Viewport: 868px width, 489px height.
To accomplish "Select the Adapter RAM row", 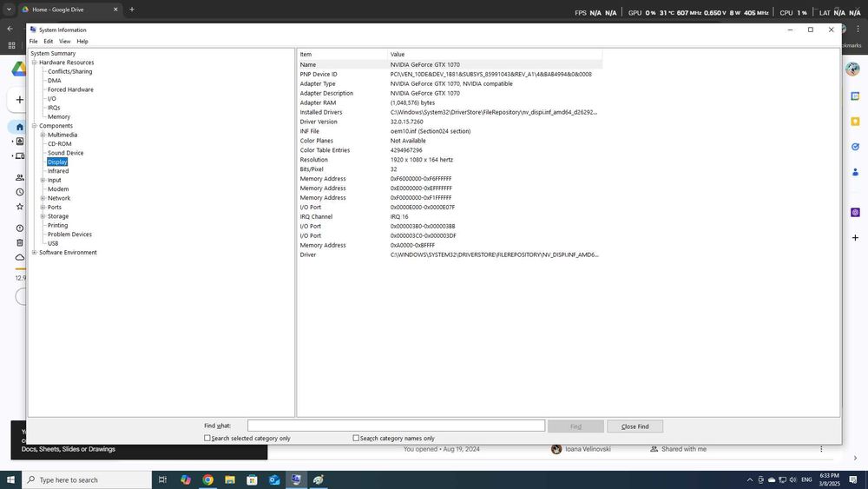I will click(x=450, y=103).
